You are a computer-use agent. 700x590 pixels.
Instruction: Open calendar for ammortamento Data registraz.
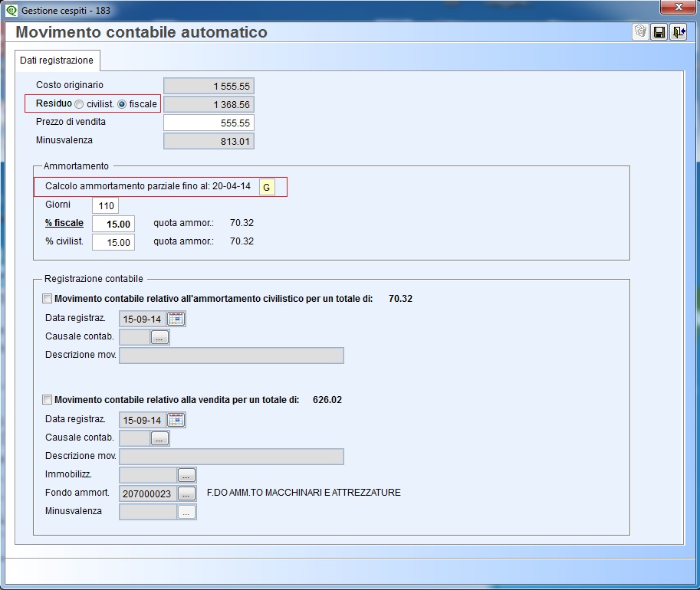click(x=176, y=319)
